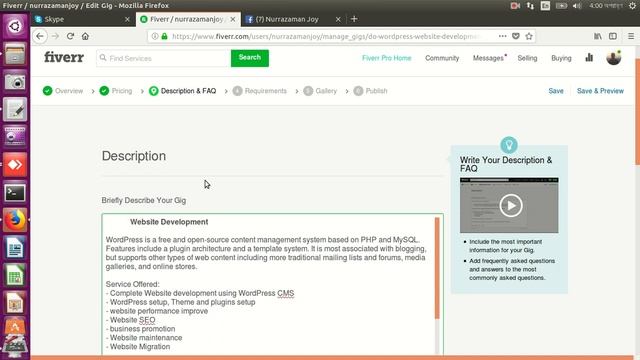
Task: Show site information icon in URL bar
Action: pos(155,36)
